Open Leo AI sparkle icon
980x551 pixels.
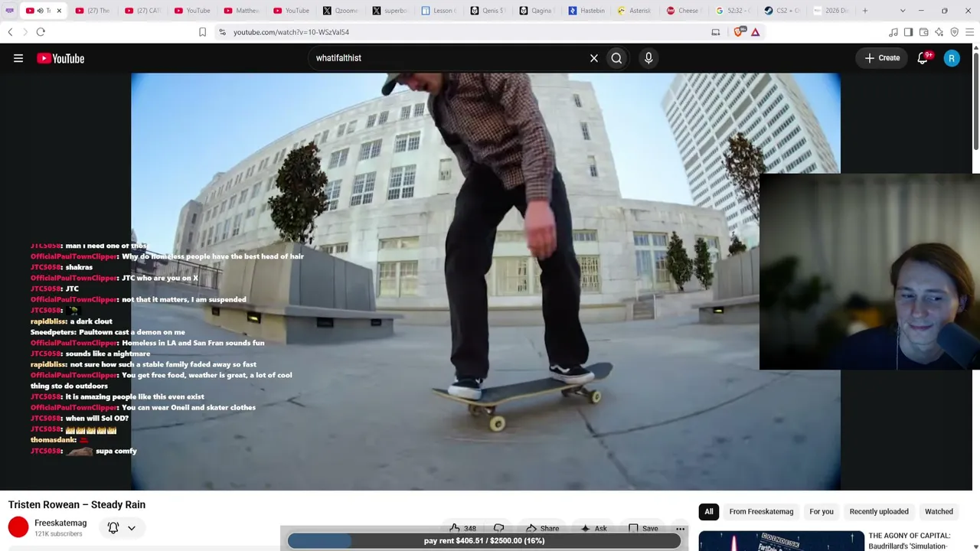939,32
